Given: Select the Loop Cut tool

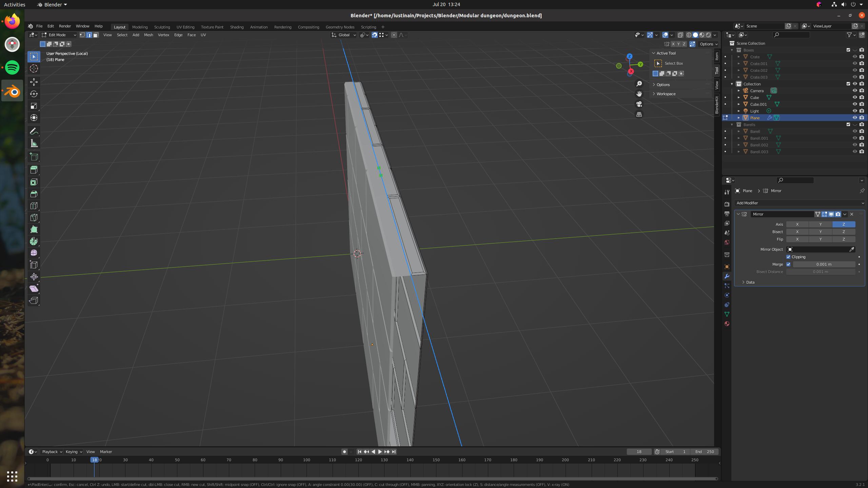Looking at the screenshot, I should coord(34,205).
